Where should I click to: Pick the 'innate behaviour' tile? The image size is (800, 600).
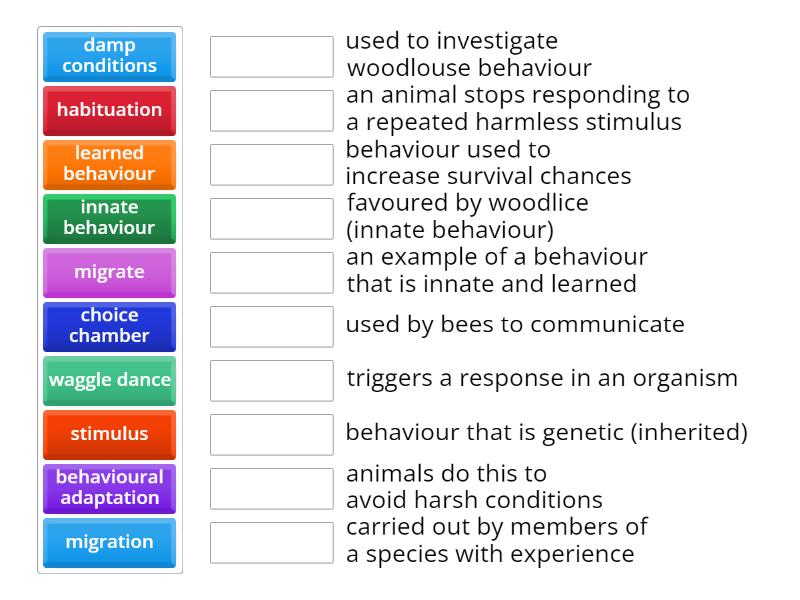[x=110, y=218]
